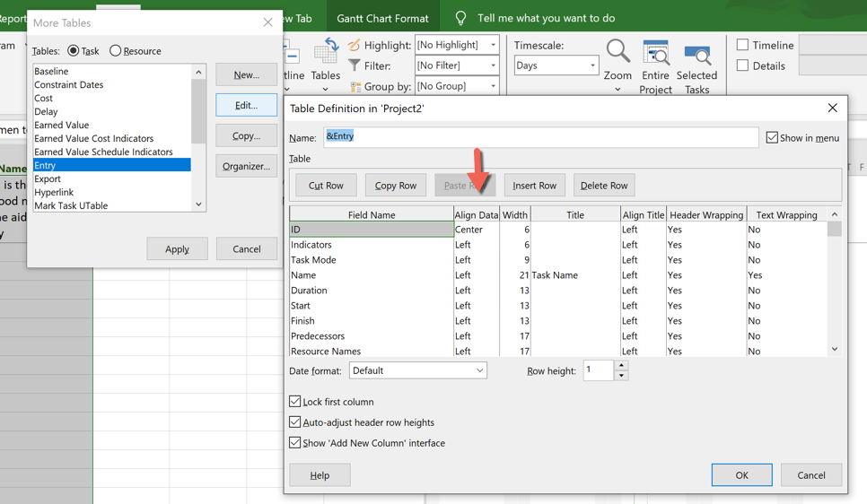Click the Selected Tasks icon
Screen dimensions: 867x504
coord(696,54)
